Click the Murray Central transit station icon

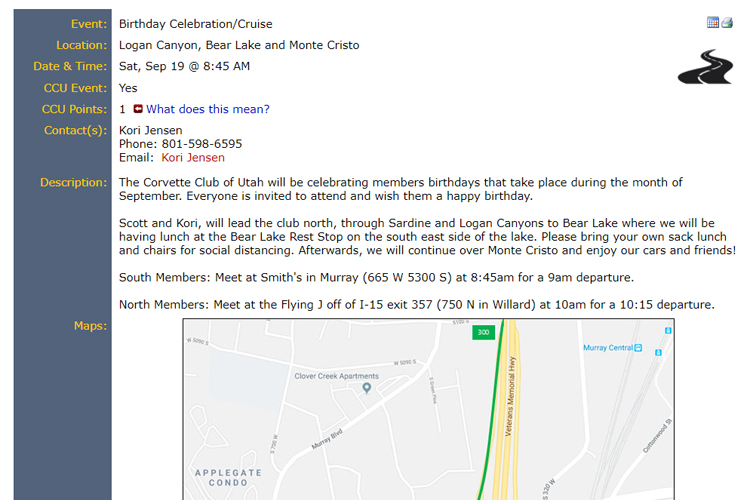pyautogui.click(x=638, y=348)
